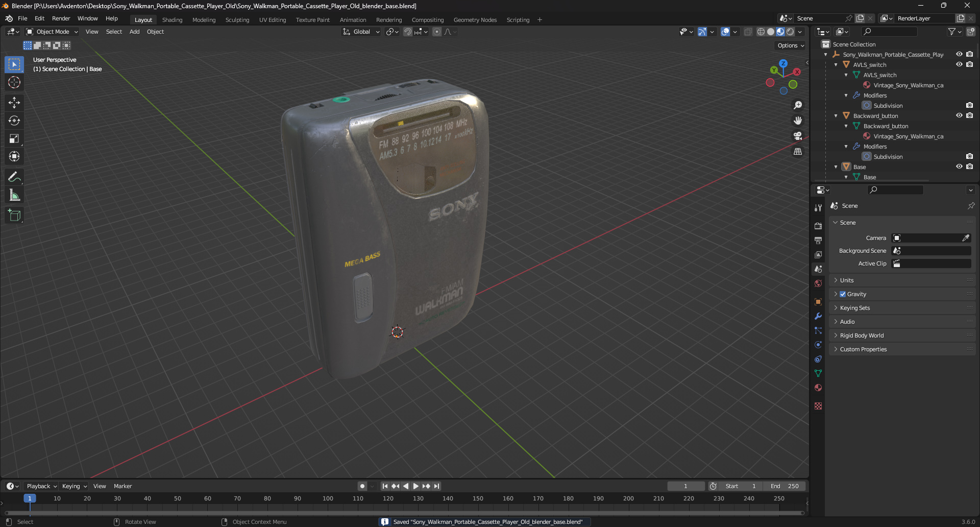
Task: Open the viewport Options dropdown
Action: coord(791,45)
